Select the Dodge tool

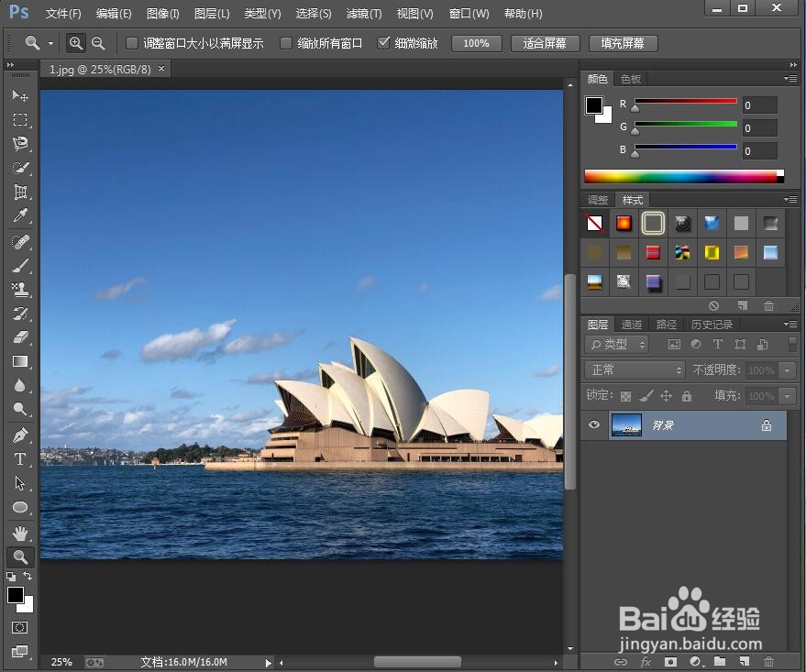point(20,410)
